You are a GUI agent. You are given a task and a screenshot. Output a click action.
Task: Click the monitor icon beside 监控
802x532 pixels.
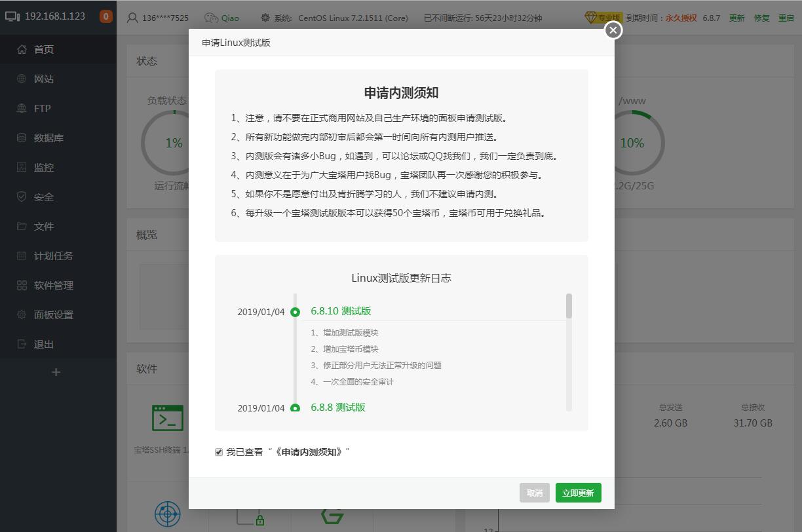pyautogui.click(x=22, y=167)
